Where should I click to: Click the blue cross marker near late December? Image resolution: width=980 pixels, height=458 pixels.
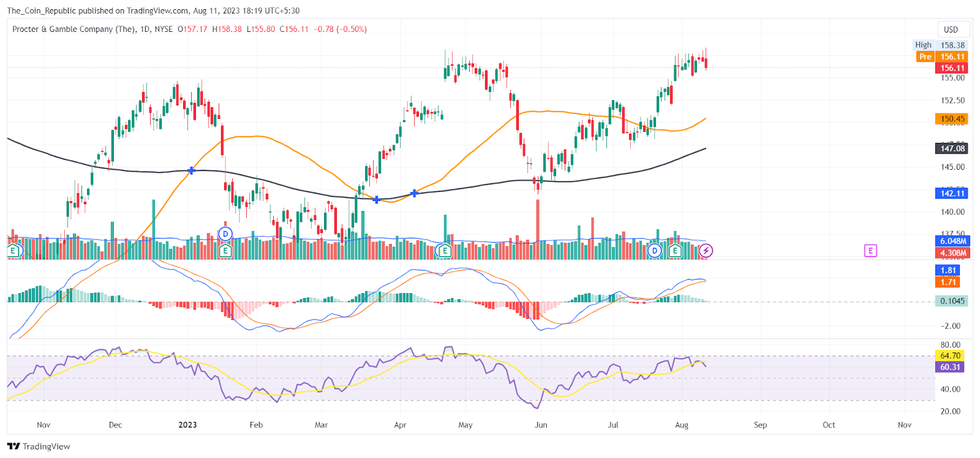tap(191, 170)
